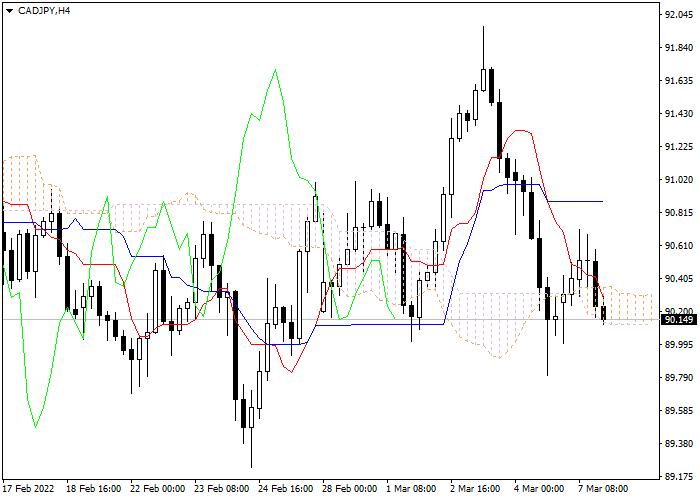Screen dimensions: 700x500
Task: Click the 90.405 price axis label
Action: [679, 279]
